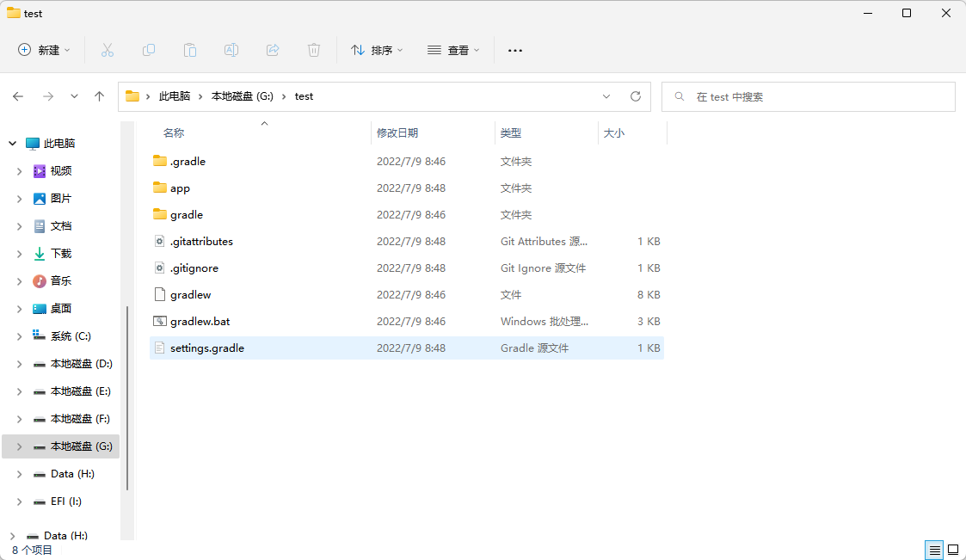This screenshot has height=560, width=966.
Task: Click the test folder icon in the title bar
Action: 14,13
